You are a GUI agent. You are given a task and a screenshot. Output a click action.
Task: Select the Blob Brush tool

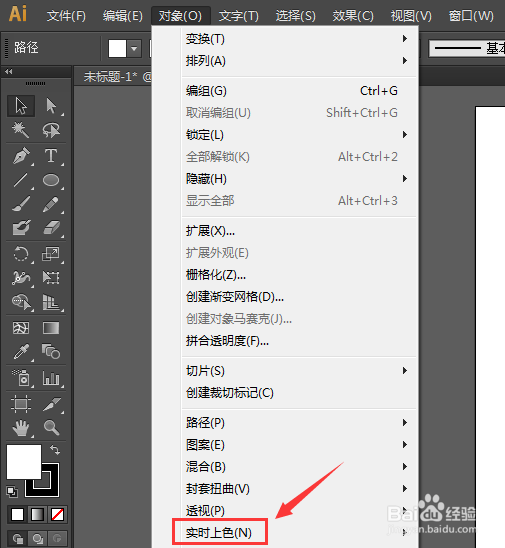click(x=21, y=228)
